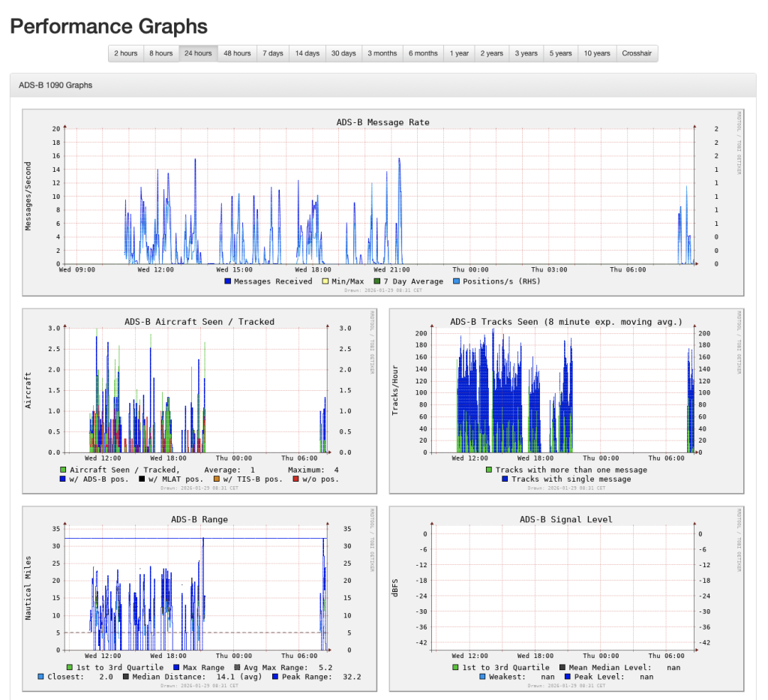Click the blue Messages Received legend square
Screen dimensions: 768x700
tap(227, 281)
